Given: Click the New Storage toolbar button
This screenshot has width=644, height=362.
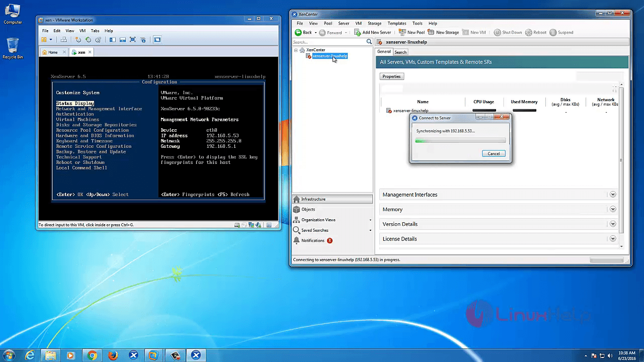Looking at the screenshot, I should (x=443, y=32).
